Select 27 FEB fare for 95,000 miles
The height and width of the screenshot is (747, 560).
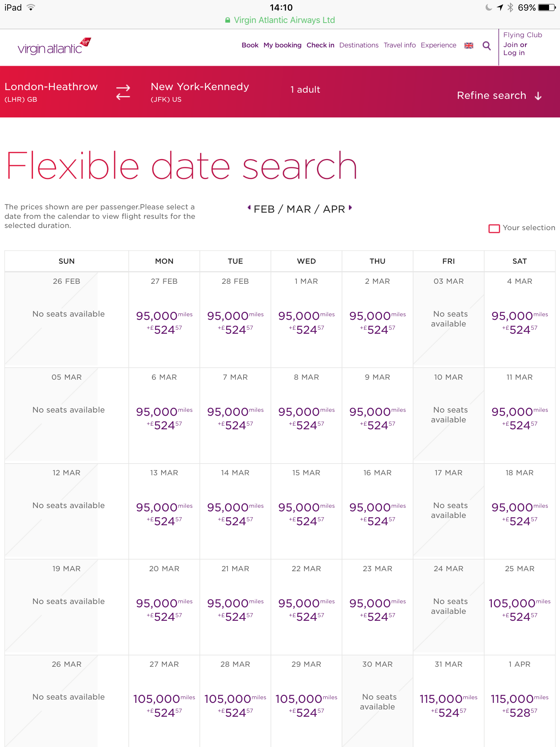tap(164, 320)
